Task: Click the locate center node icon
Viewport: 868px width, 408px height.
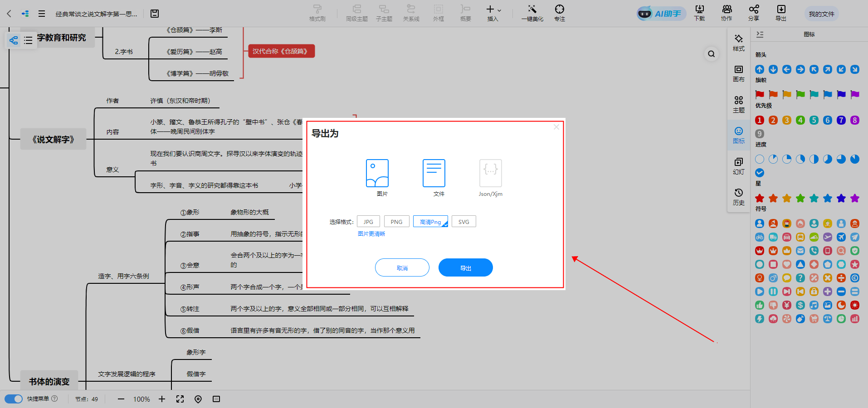Action: 198,399
